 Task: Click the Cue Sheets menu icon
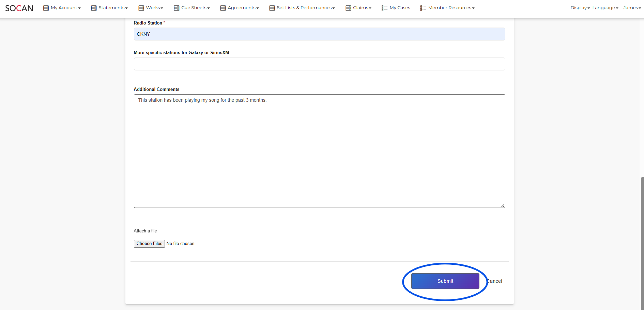pos(177,8)
